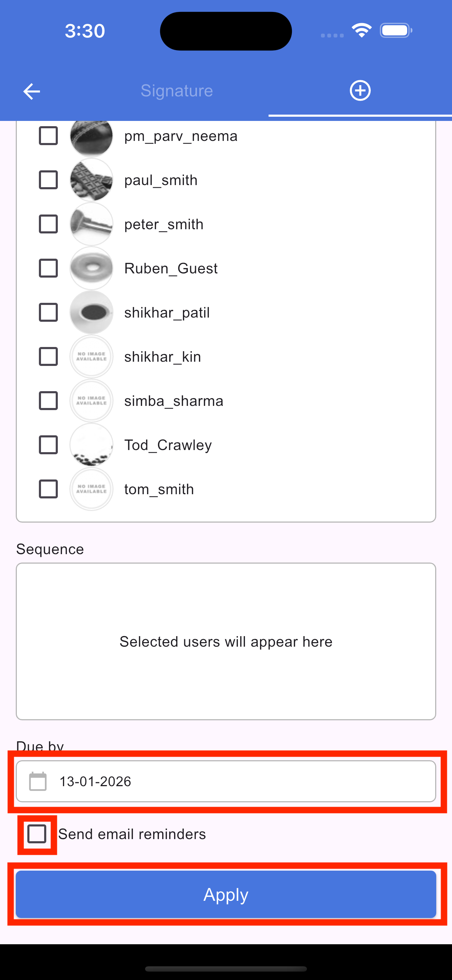The width and height of the screenshot is (452, 980).
Task: Tap Ruben_Guest's donut avatar
Action: pos(91,268)
